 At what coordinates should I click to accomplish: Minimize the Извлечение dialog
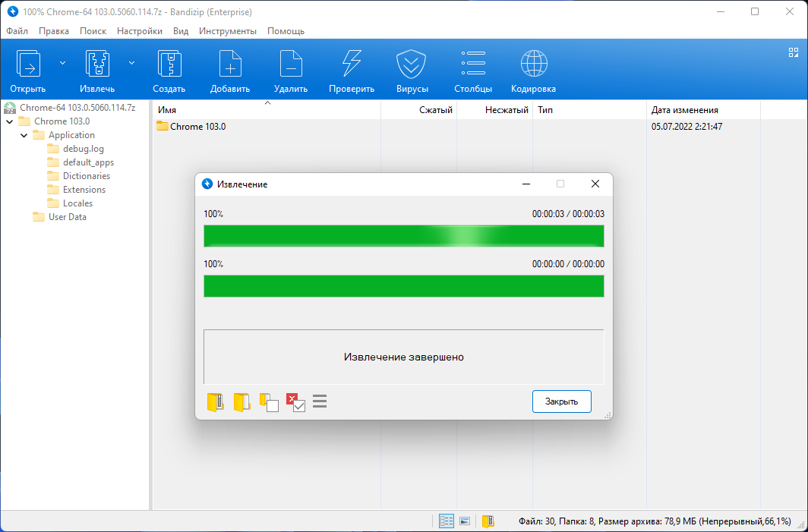[x=526, y=184]
